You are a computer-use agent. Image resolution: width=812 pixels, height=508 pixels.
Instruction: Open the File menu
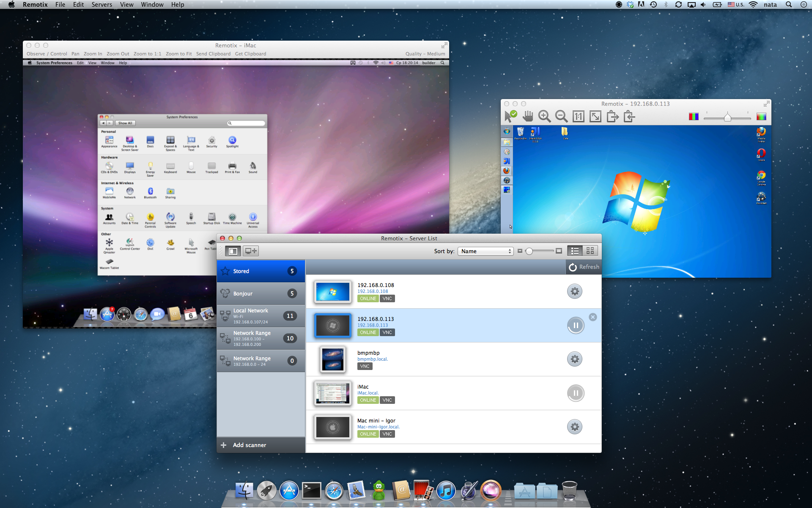[60, 5]
